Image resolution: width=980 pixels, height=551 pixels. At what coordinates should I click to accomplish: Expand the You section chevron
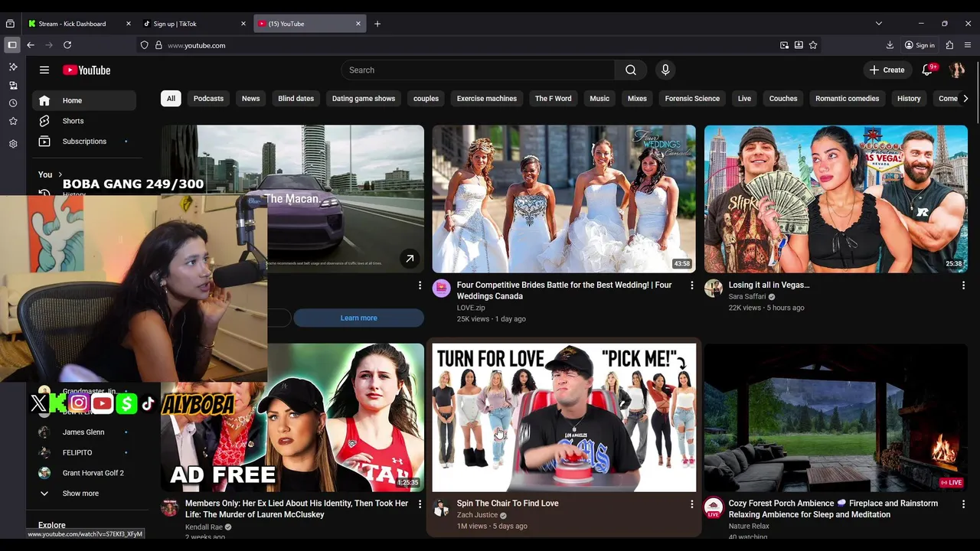pos(60,174)
